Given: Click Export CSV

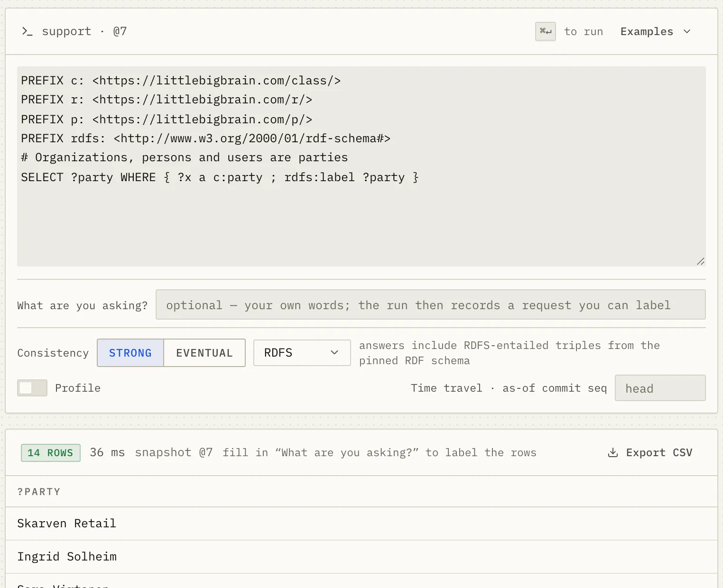Looking at the screenshot, I should [650, 453].
